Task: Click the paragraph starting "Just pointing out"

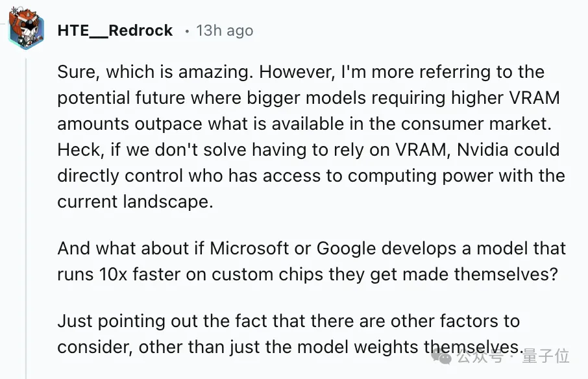Action: (x=289, y=334)
